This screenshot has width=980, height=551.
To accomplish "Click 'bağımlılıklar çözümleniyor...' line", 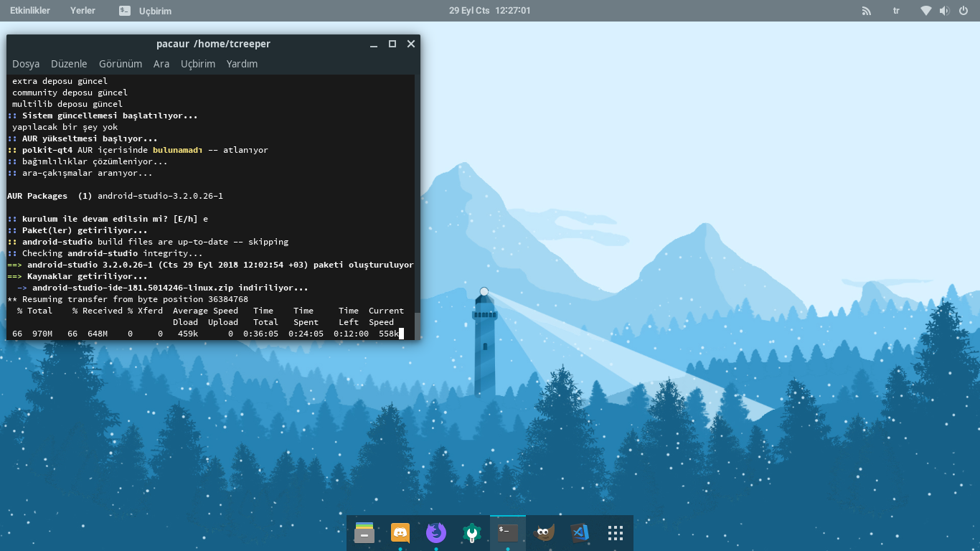I will 95,161.
